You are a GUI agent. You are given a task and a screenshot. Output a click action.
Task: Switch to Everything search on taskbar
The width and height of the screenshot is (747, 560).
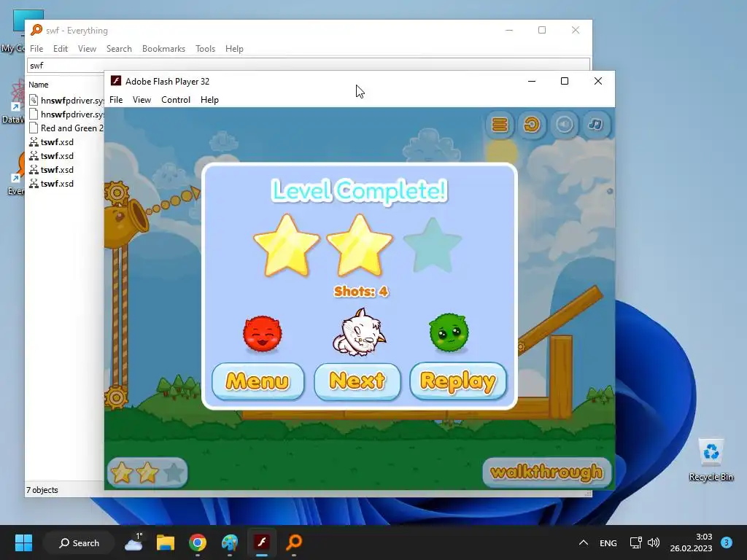pyautogui.click(x=294, y=542)
